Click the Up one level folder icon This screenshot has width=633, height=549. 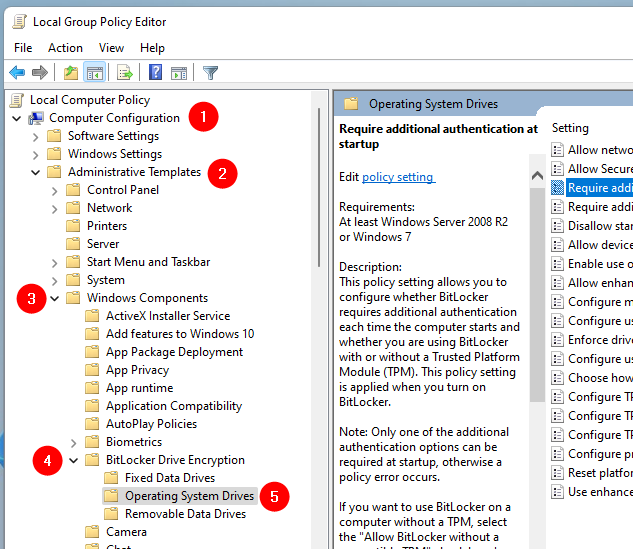(71, 73)
